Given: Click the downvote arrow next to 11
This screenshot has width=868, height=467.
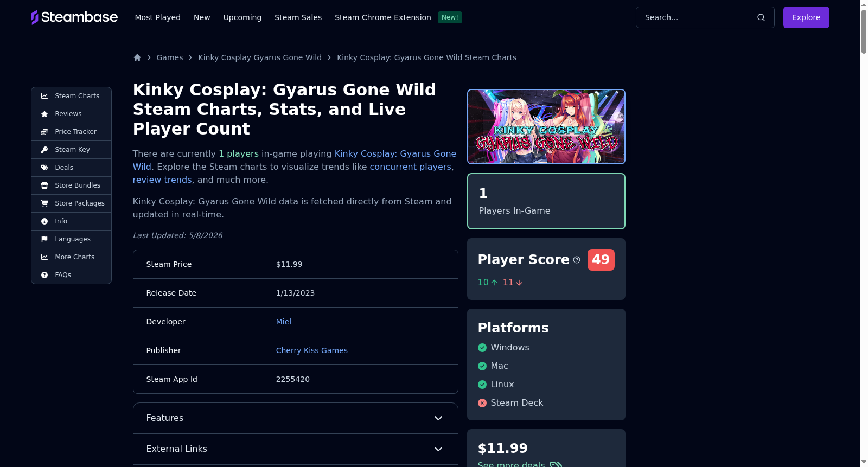Looking at the screenshot, I should click(x=519, y=283).
